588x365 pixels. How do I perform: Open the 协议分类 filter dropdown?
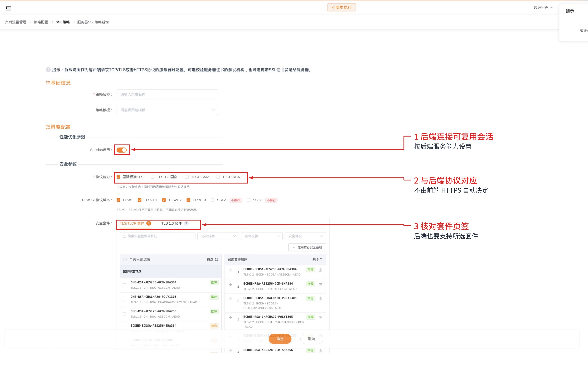(x=218, y=236)
